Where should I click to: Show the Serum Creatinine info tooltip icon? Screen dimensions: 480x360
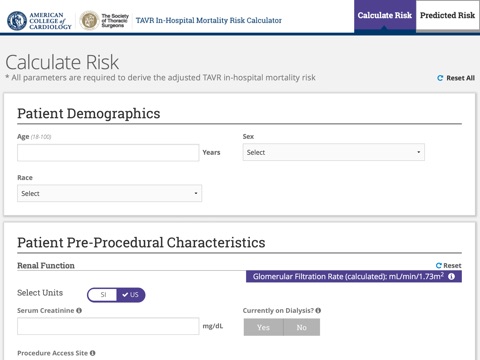click(79, 310)
